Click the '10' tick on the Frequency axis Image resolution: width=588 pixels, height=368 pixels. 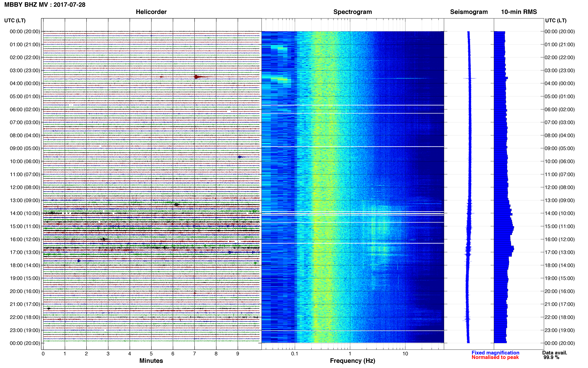point(405,354)
